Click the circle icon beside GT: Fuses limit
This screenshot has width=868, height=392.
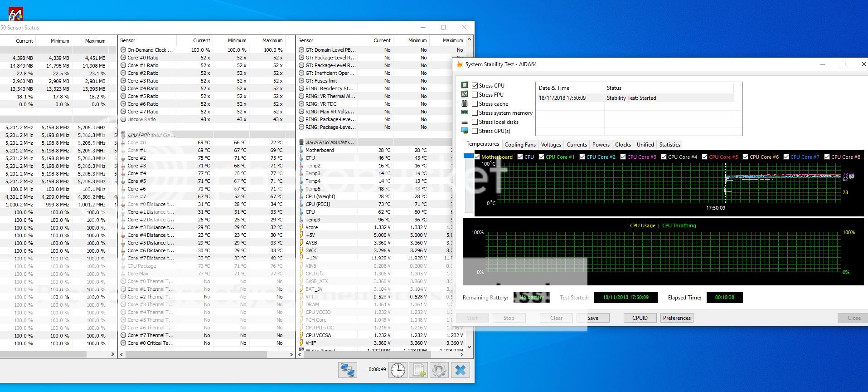tap(301, 81)
